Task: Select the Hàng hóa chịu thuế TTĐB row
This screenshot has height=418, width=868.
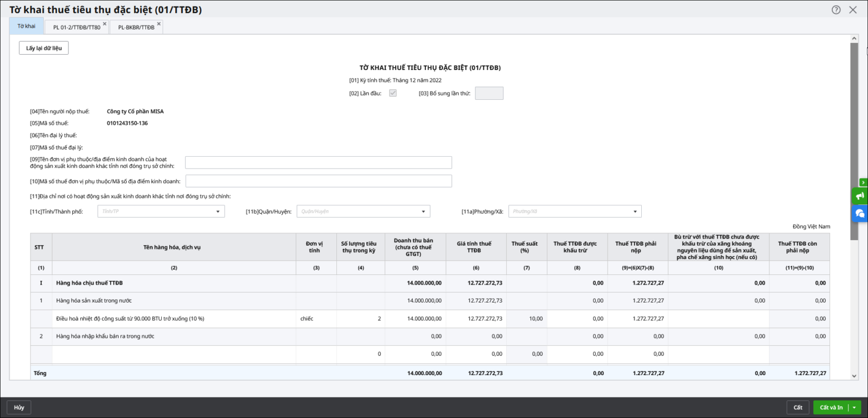Action: [x=430, y=283]
